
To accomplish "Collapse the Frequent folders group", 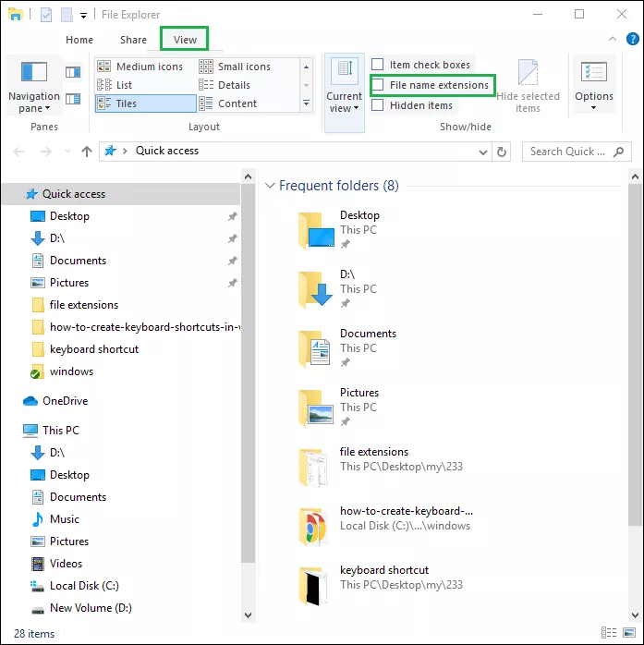I will tap(270, 186).
